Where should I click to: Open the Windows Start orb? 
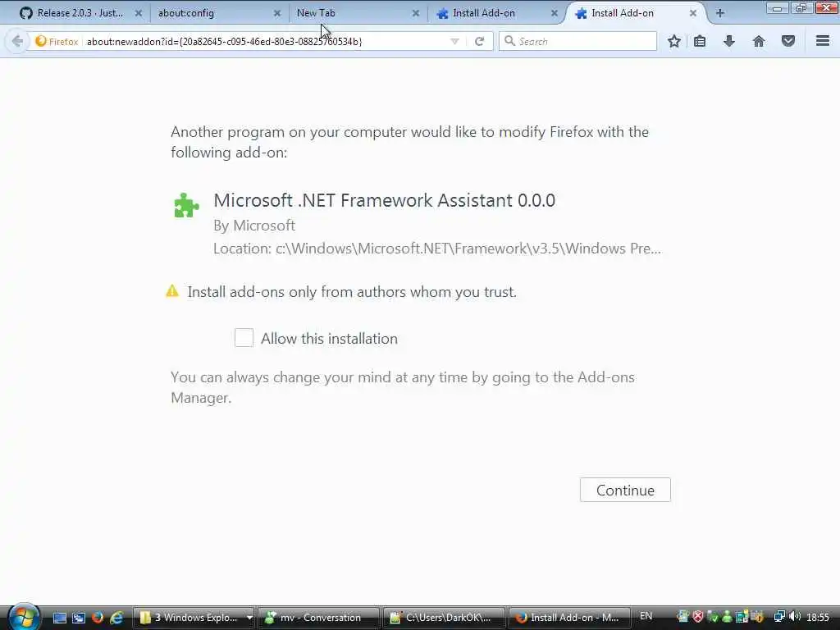click(24, 617)
